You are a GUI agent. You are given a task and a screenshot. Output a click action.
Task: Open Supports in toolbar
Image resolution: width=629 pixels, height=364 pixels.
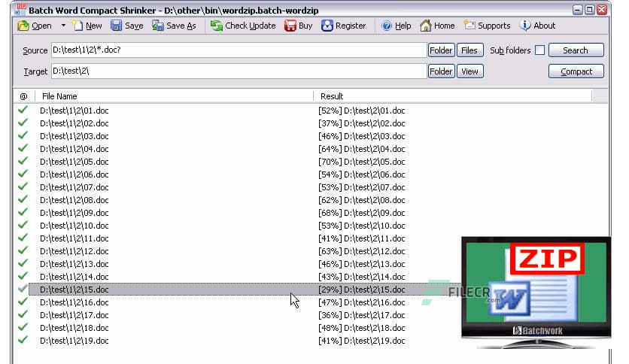pyautogui.click(x=487, y=26)
